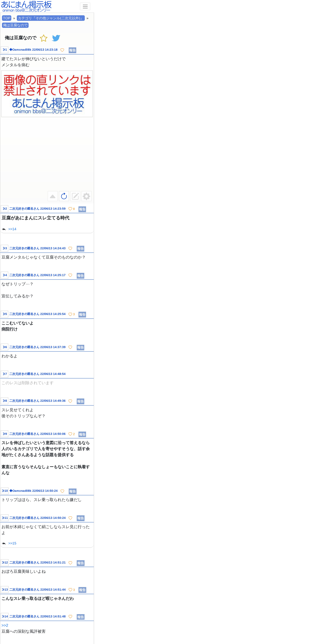Click the >>3 post number button
Image resolution: width=322 pixels, height=644 pixels.
pos(5,248)
